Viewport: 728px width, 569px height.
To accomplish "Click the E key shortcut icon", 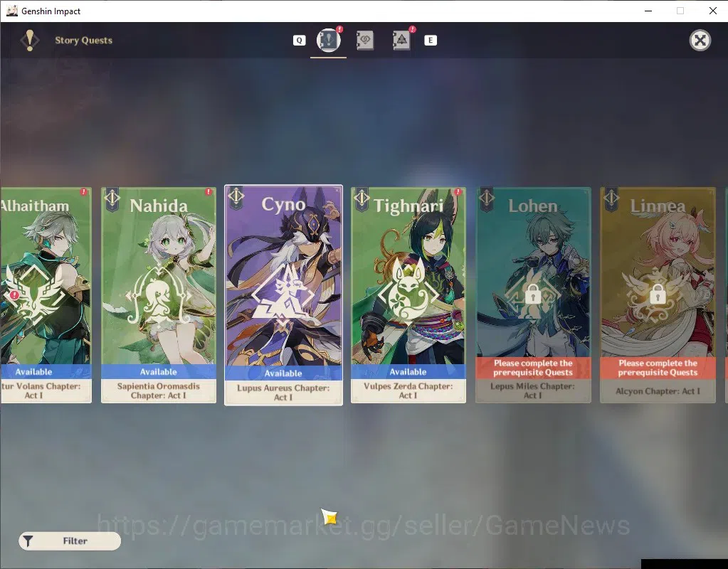I will coord(431,41).
